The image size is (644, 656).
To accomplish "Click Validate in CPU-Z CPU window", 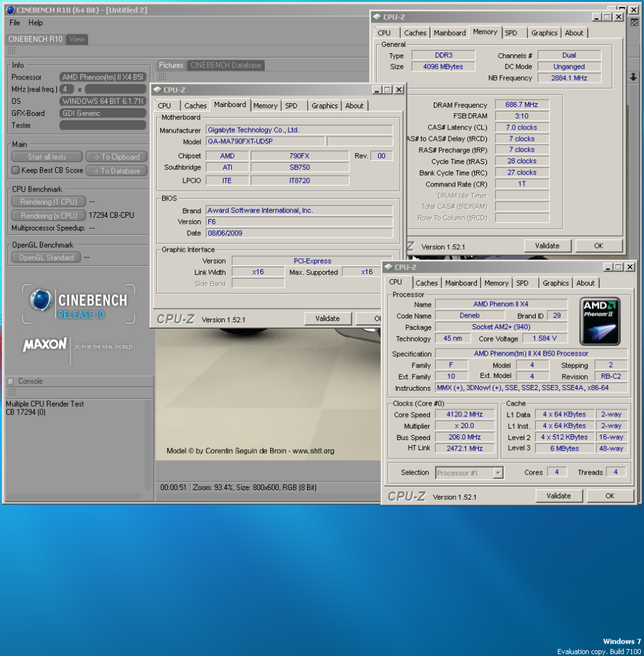I will click(559, 496).
